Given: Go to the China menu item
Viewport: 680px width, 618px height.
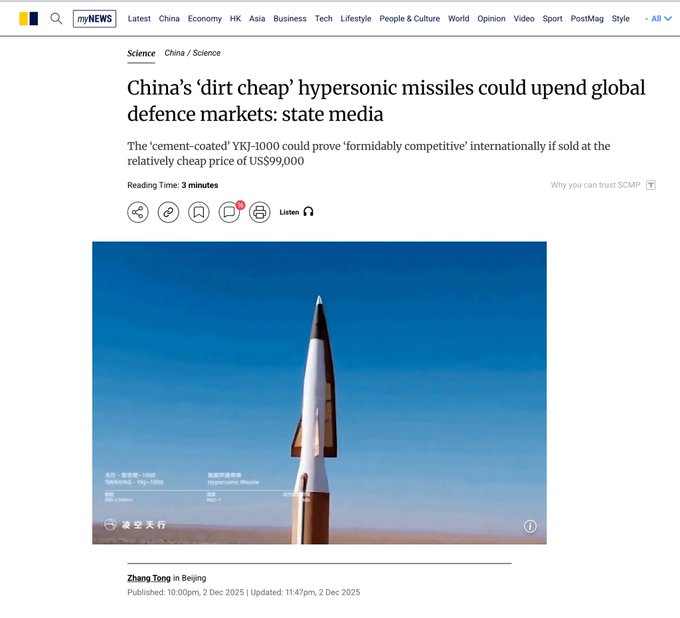Looking at the screenshot, I should point(169,18).
